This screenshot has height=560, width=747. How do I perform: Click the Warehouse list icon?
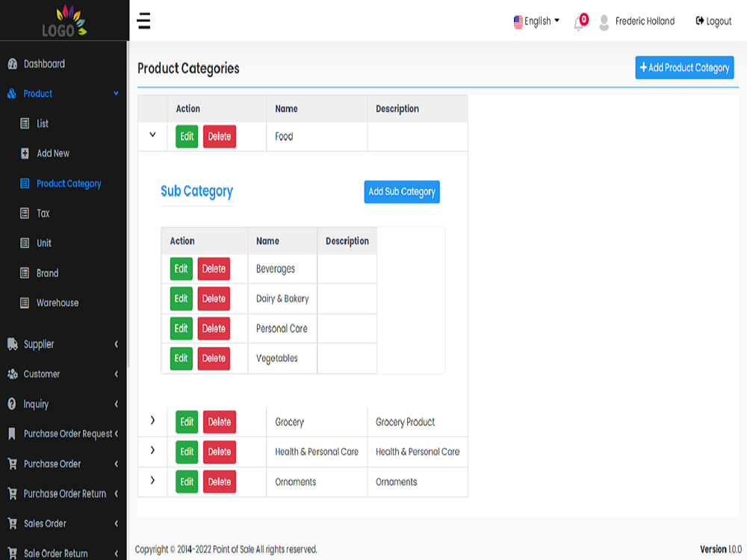(x=25, y=303)
